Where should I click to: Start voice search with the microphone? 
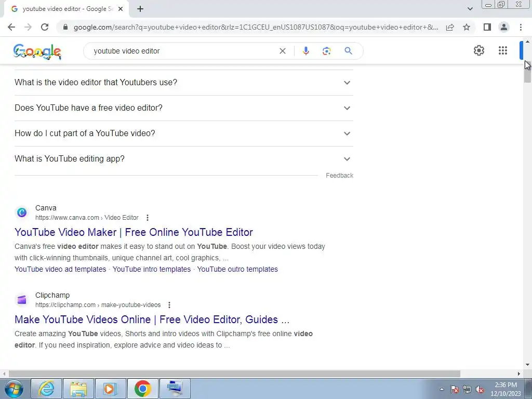(305, 51)
